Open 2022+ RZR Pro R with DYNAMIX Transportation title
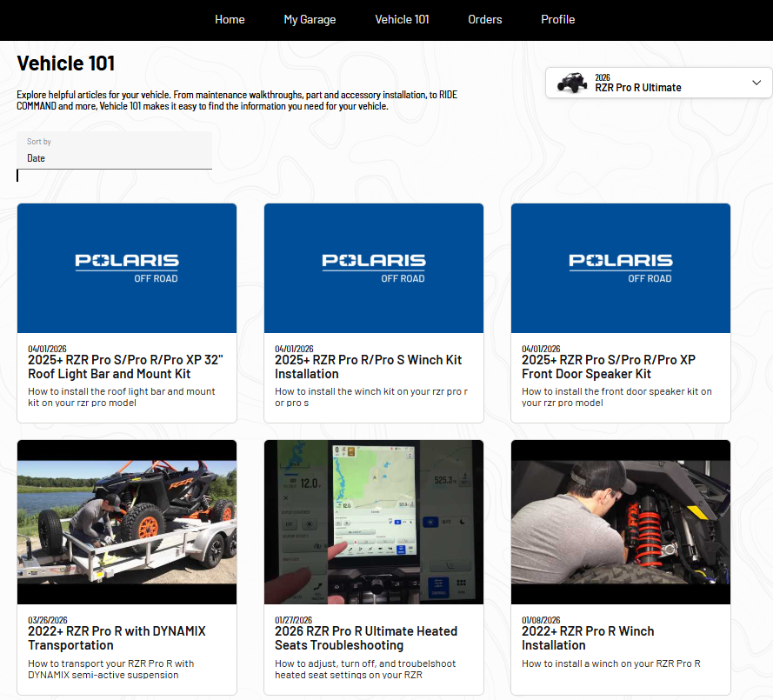The height and width of the screenshot is (700, 773). coord(117,638)
